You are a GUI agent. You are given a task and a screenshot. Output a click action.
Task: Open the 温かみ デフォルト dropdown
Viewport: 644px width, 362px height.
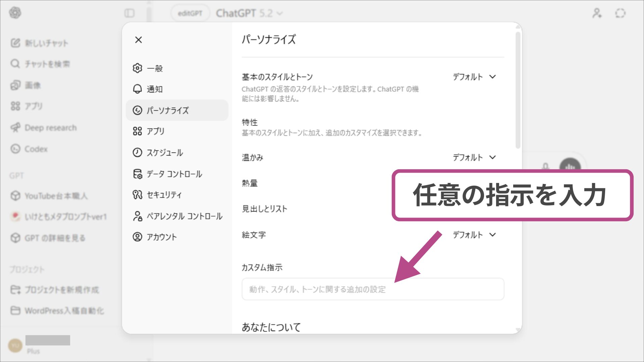pos(474,157)
